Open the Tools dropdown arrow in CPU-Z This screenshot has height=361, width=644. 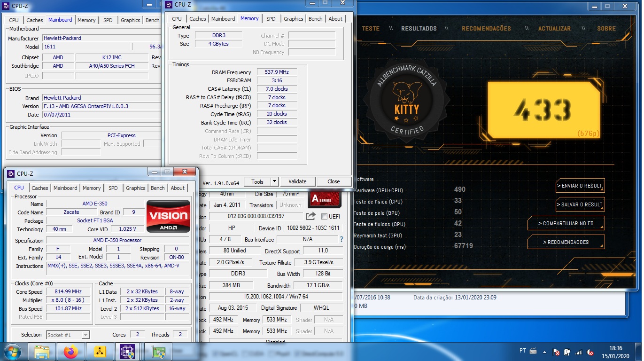point(274,181)
